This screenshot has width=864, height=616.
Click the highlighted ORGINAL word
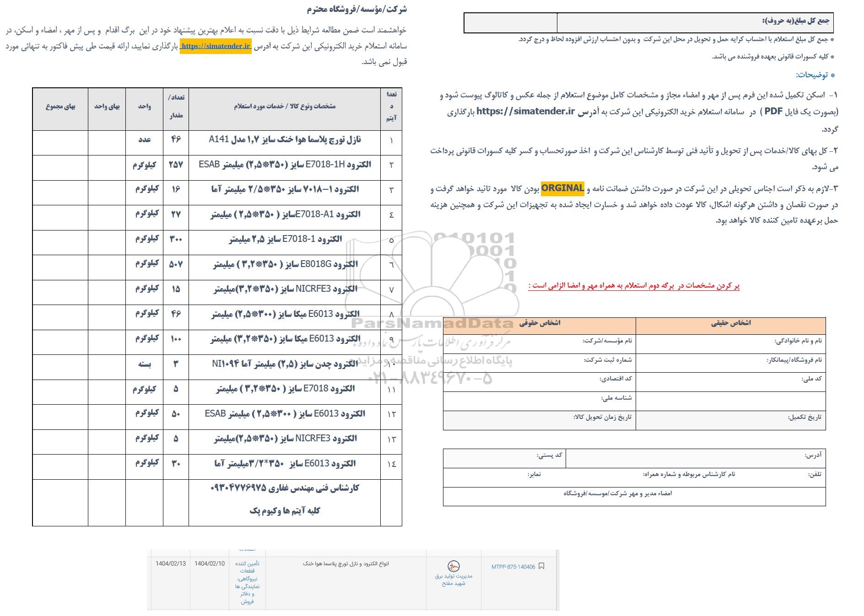tap(562, 188)
